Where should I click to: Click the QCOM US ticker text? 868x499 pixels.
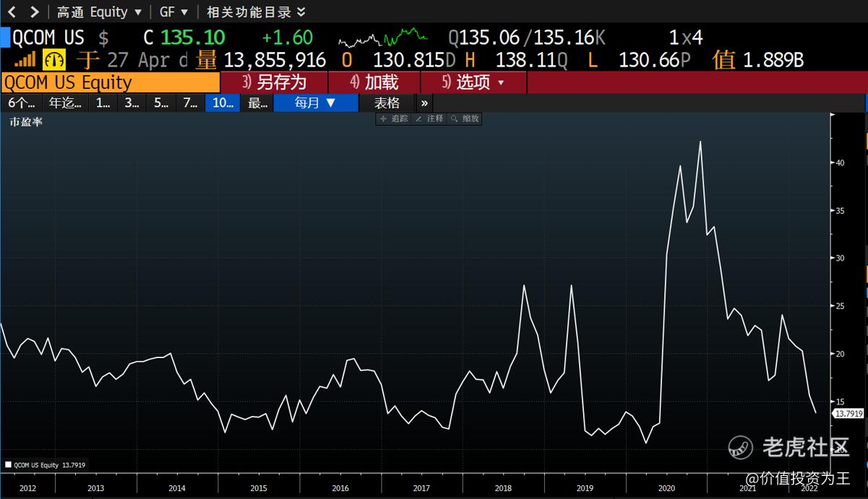48,38
